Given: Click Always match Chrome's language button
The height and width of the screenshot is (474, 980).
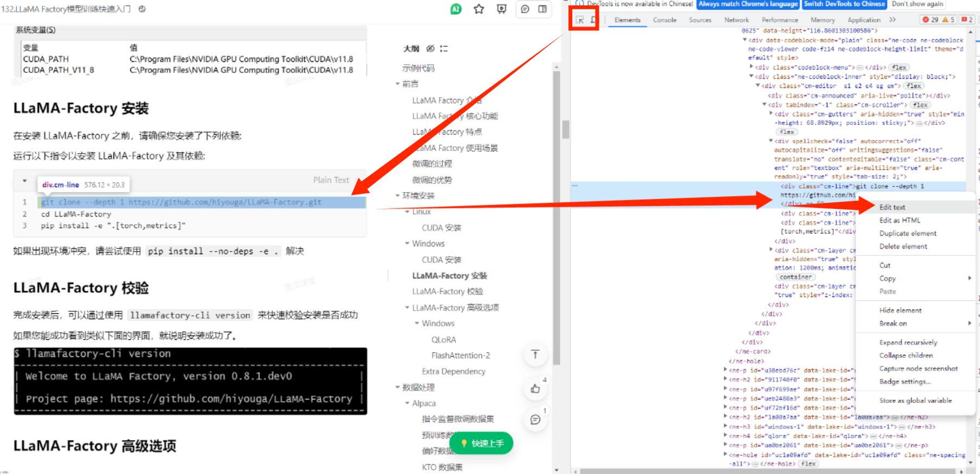Looking at the screenshot, I should click(748, 4).
